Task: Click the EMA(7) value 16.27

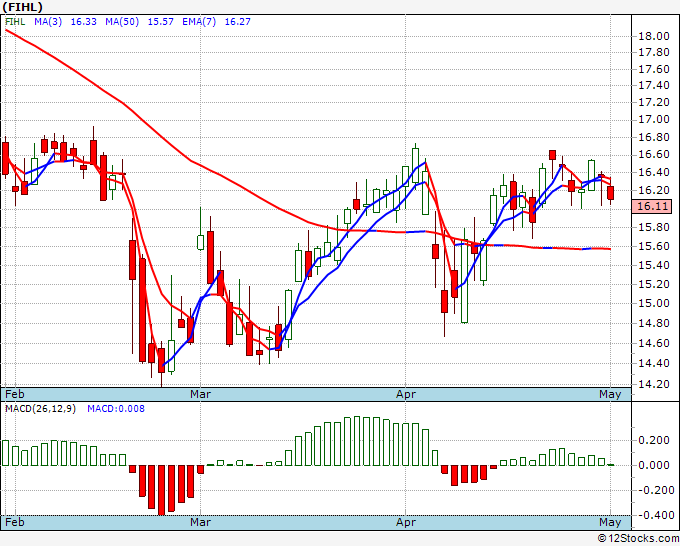Action: (238, 22)
